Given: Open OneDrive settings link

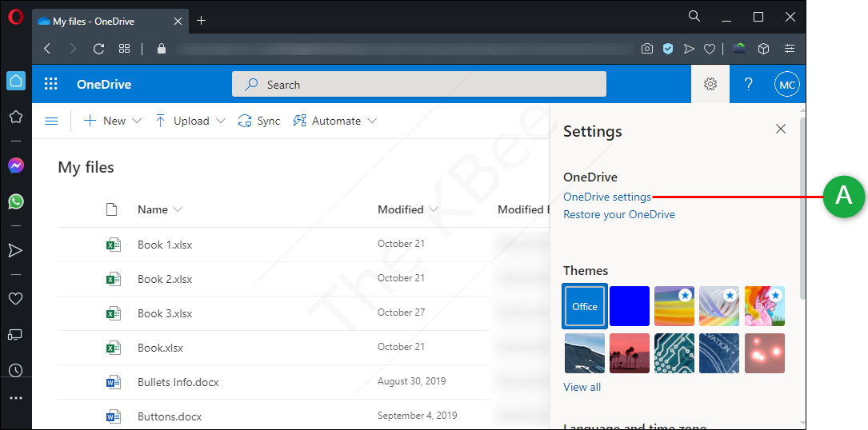Looking at the screenshot, I should (x=607, y=197).
